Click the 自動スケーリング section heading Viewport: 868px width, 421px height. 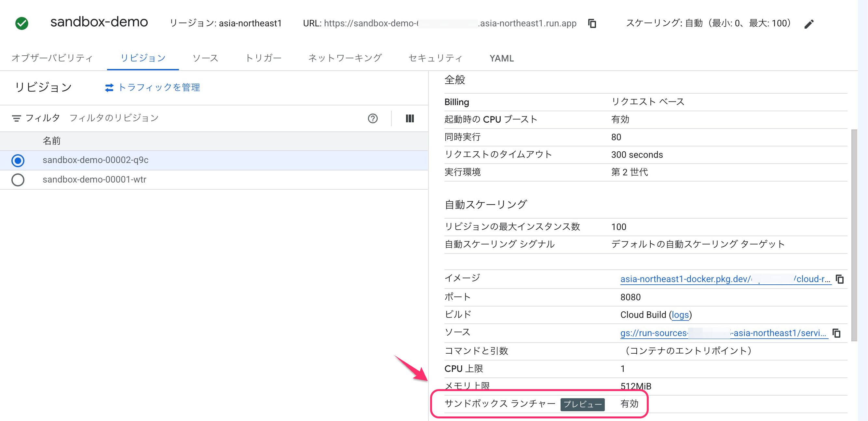485,205
